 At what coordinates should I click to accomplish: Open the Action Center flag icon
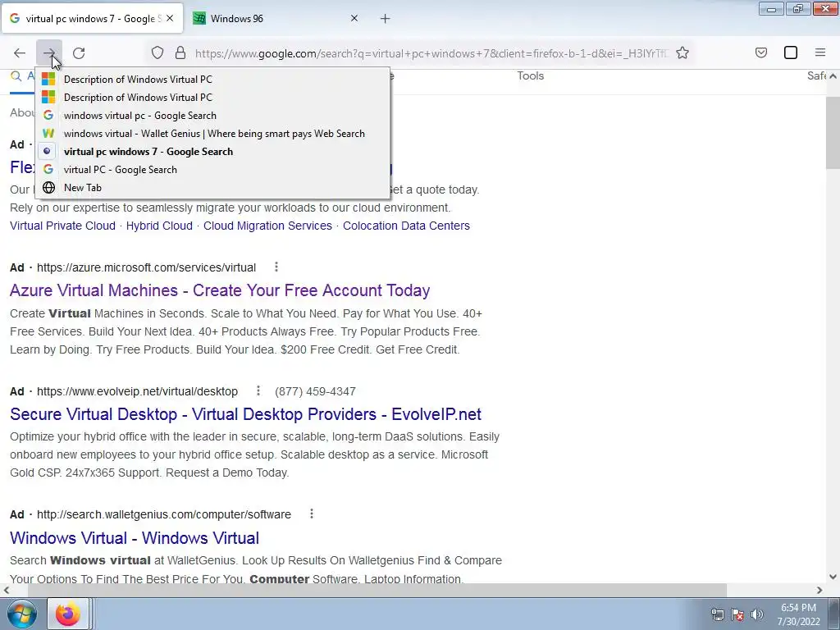click(737, 614)
